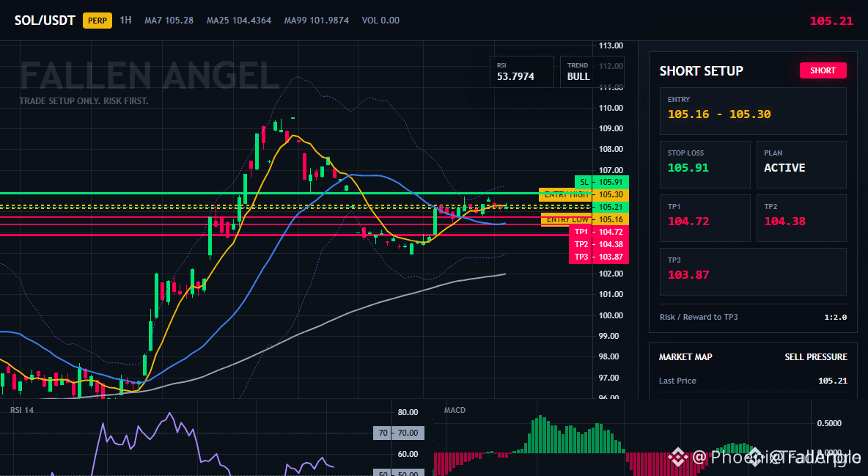Click the SOL/USDT pair title
The height and width of the screenshot is (476, 868).
tap(45, 21)
